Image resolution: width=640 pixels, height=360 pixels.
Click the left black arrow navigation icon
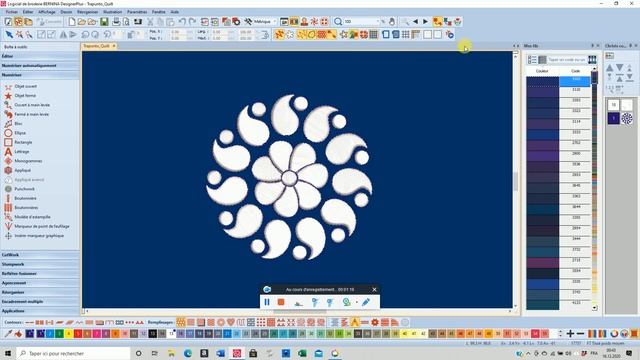(x=416, y=22)
